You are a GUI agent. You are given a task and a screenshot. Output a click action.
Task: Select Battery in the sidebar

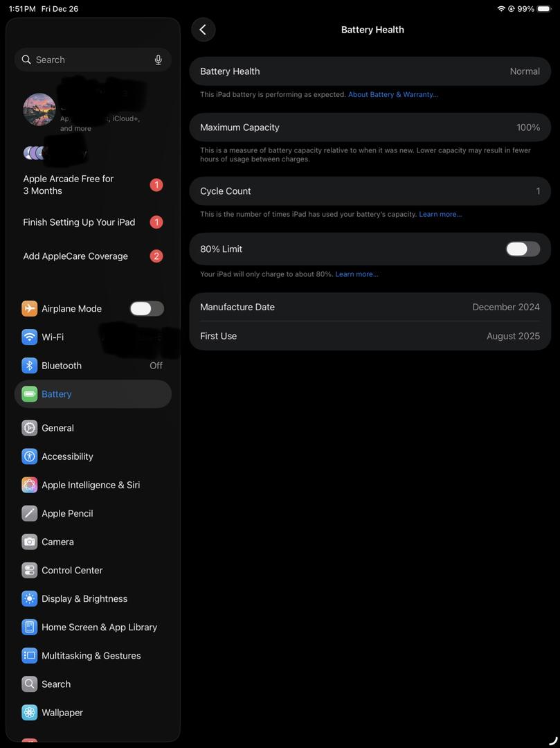click(93, 394)
